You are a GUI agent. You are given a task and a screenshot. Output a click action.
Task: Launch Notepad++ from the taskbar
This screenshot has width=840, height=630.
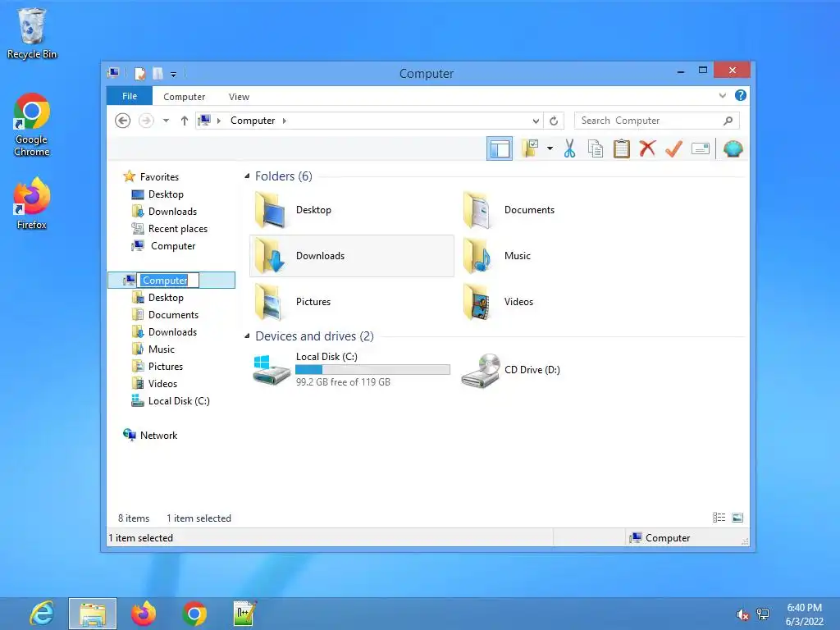pos(244,614)
